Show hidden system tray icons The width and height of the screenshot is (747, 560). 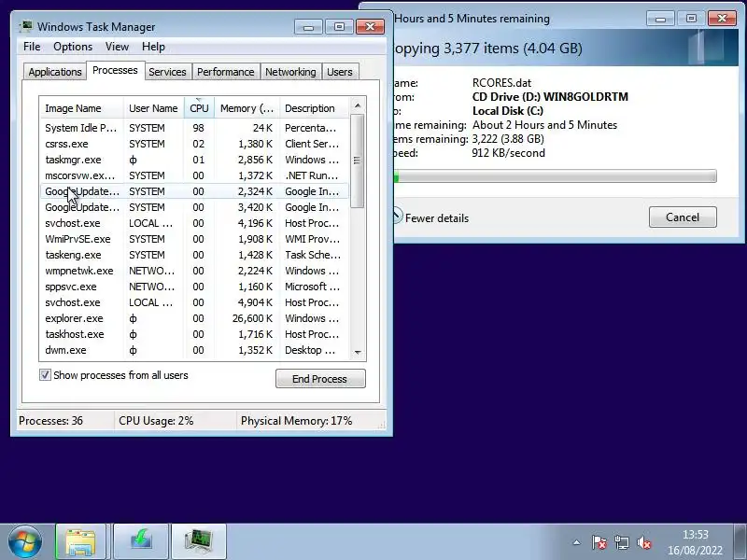[576, 542]
